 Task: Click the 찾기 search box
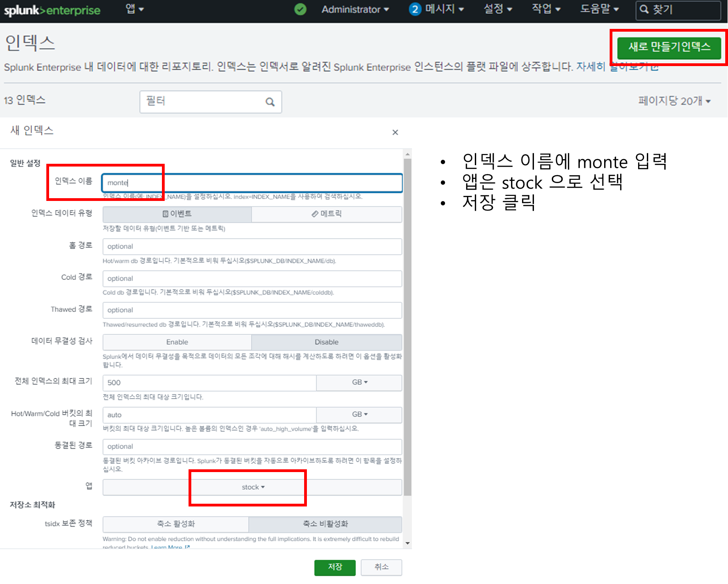678,10
